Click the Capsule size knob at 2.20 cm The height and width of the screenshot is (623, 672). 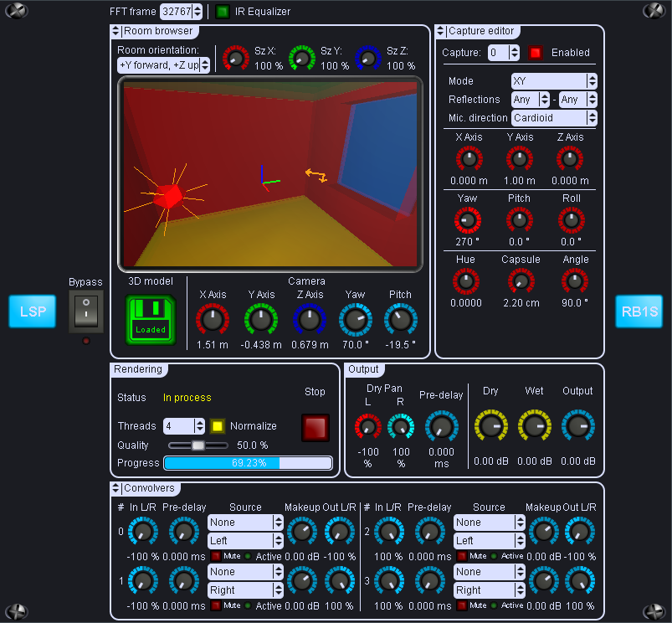[x=521, y=281]
